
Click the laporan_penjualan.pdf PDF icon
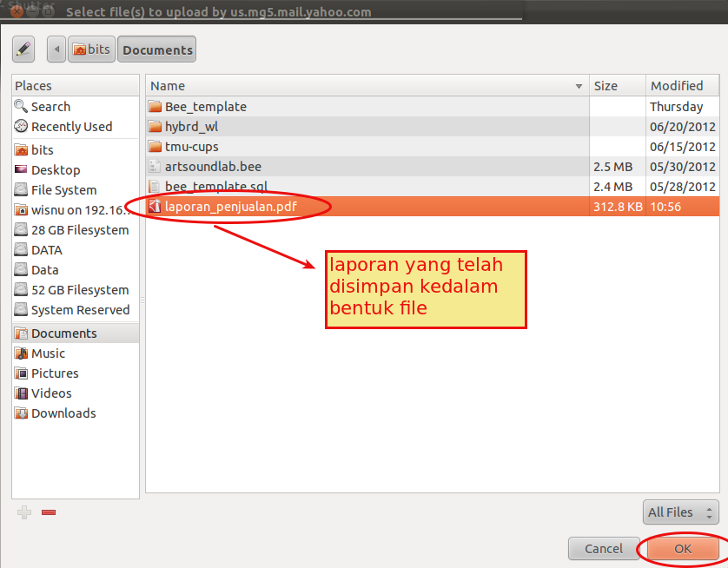pos(155,206)
